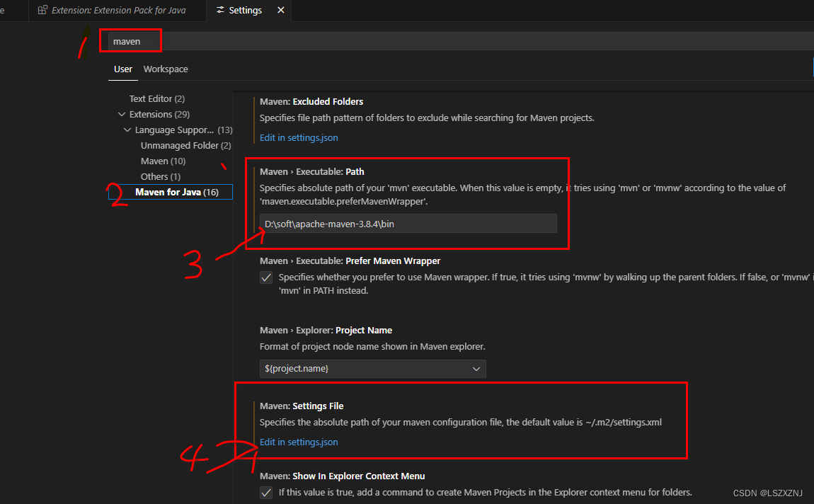Click the Maven: Settings File setting title
Screen dimensions: 814x504
302,406
